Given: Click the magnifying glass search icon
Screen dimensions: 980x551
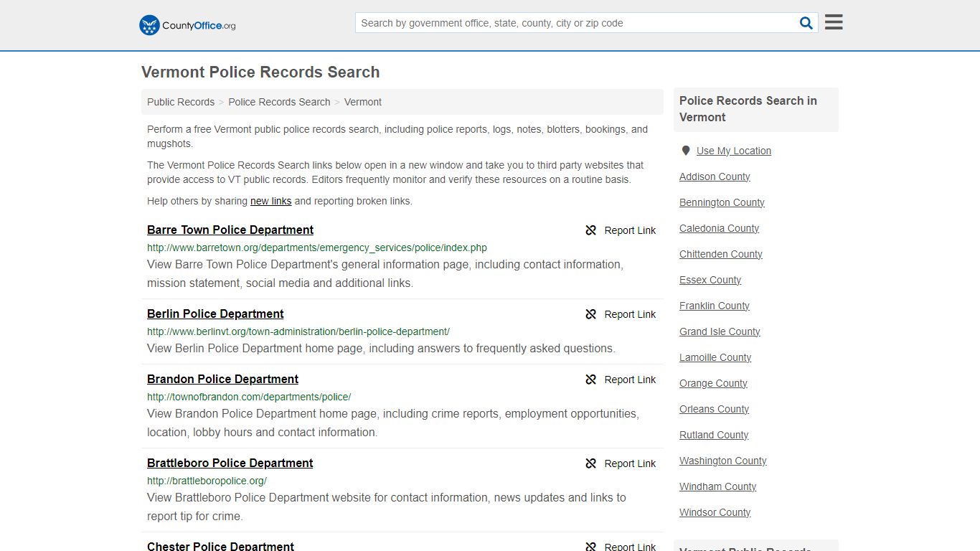Looking at the screenshot, I should (x=806, y=23).
